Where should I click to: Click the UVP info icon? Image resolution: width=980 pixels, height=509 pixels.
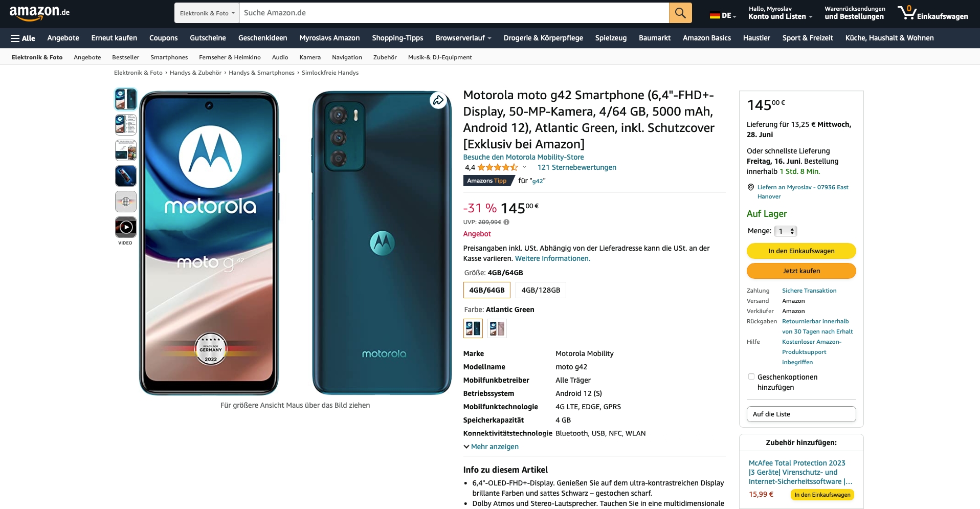tap(506, 222)
